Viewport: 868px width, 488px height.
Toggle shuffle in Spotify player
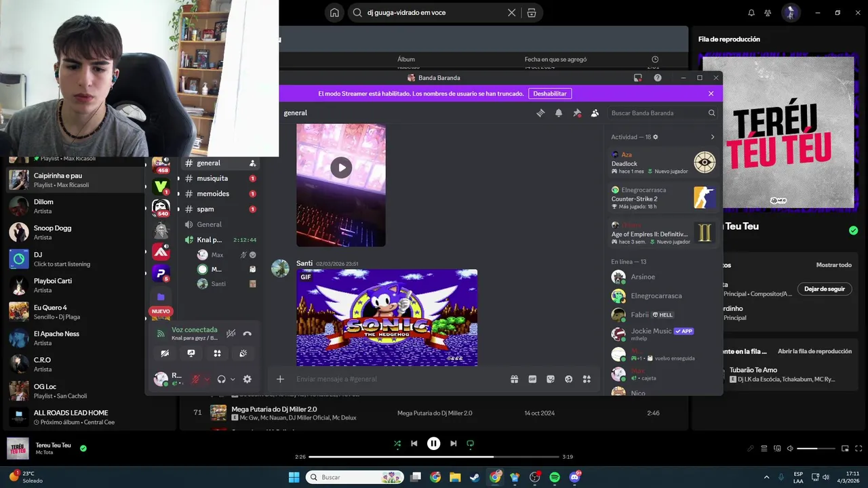tap(397, 443)
